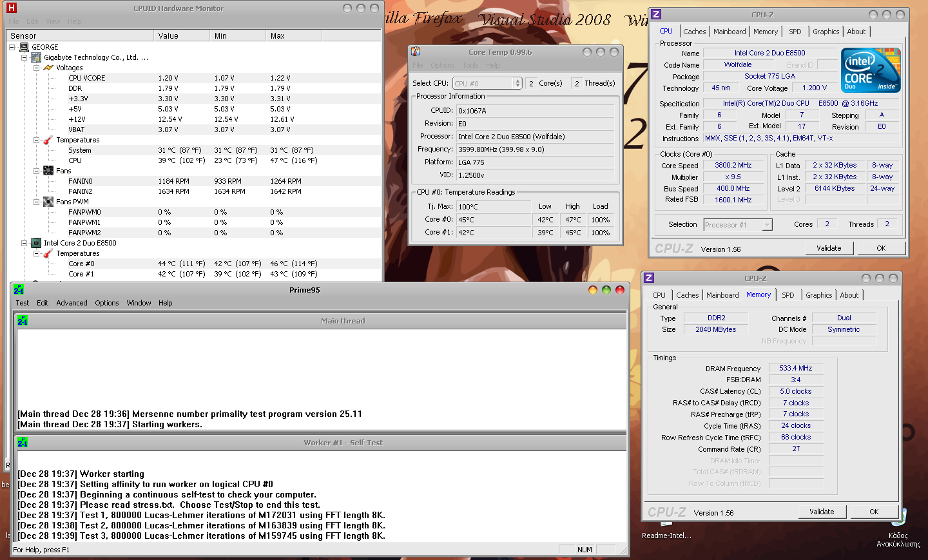The height and width of the screenshot is (560, 928).
Task: Click the thermometer icon beside the Temperatures node under Gigabyte
Action: pos(48,140)
